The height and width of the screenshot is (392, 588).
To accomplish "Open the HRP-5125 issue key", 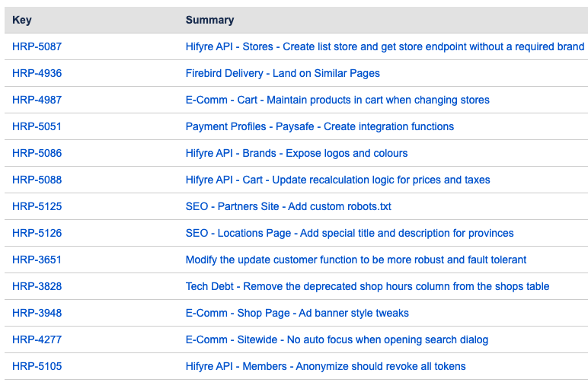I will [37, 206].
